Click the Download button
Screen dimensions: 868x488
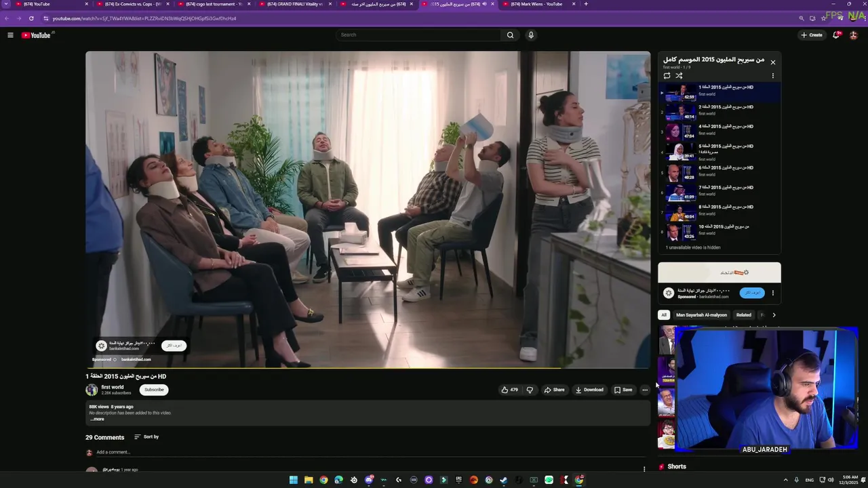(x=589, y=390)
